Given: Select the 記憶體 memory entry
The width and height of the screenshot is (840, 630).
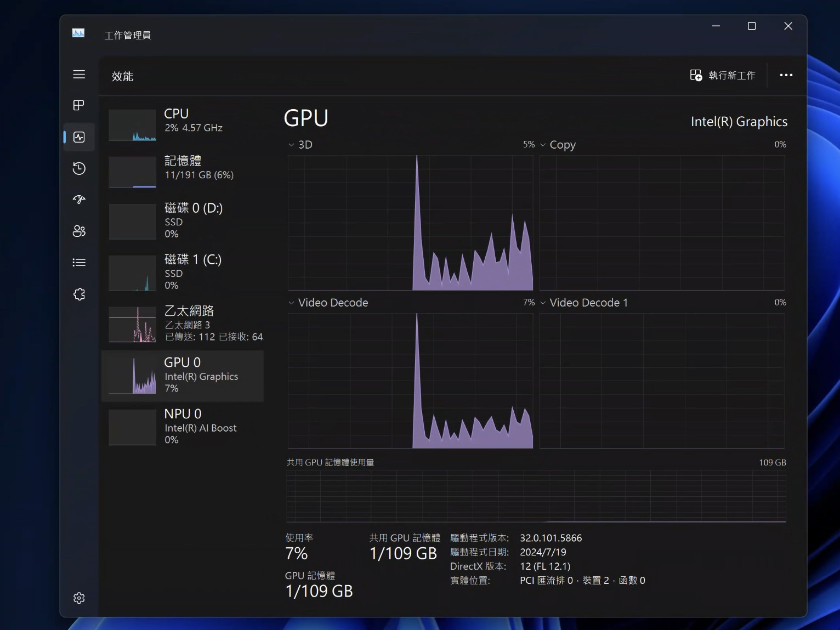Looking at the screenshot, I should pyautogui.click(x=183, y=172).
